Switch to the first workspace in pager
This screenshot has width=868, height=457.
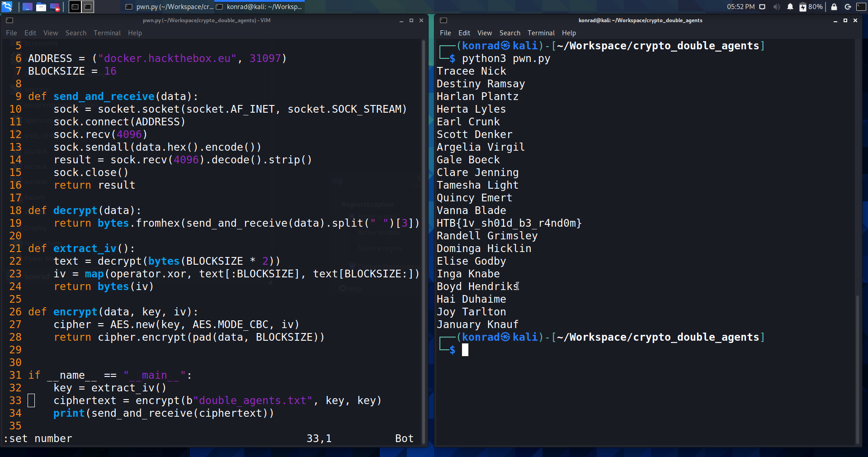(75, 7)
